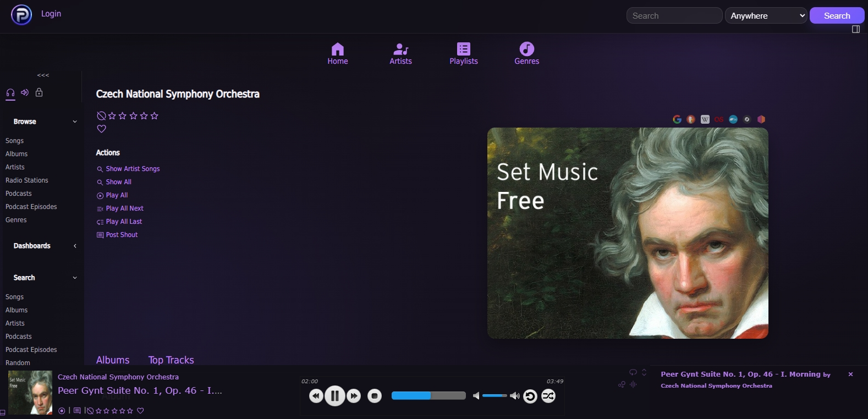Open Google search for the artist
Screen dimensions: 868x419
(677, 119)
